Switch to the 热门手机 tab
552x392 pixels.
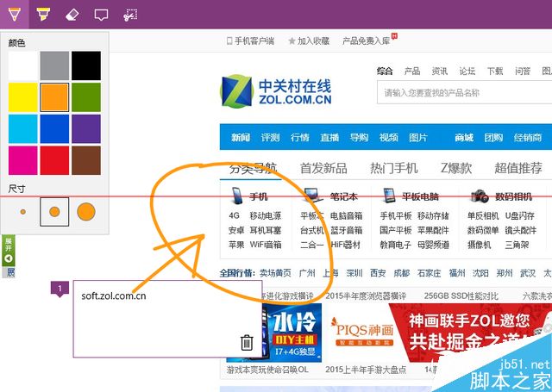point(393,168)
